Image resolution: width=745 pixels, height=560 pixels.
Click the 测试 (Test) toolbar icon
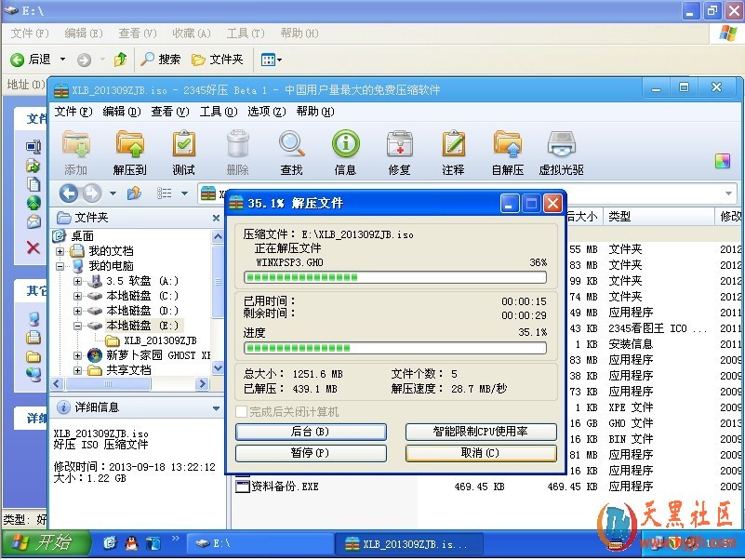183,152
